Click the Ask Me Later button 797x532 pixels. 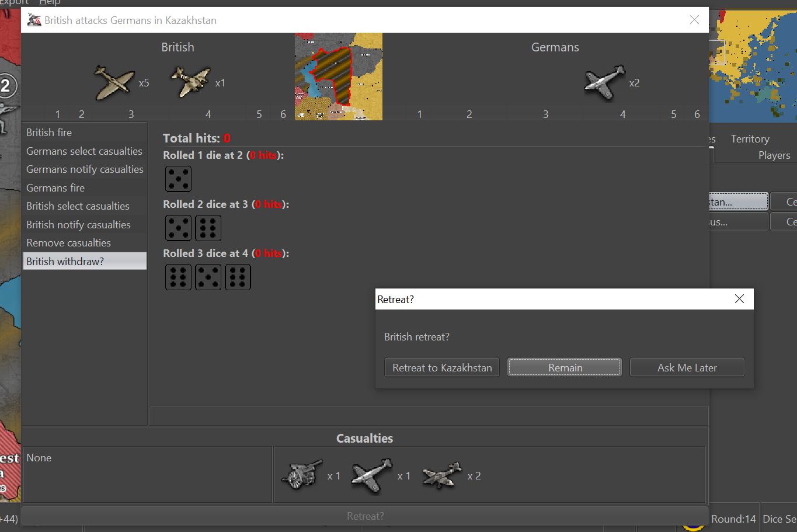coord(687,367)
